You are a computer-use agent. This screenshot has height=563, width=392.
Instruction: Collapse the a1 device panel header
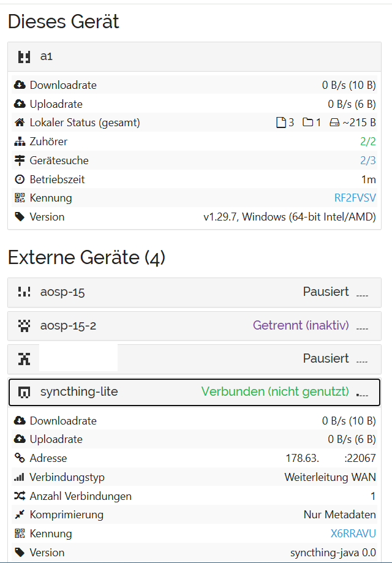pyautogui.click(x=194, y=57)
